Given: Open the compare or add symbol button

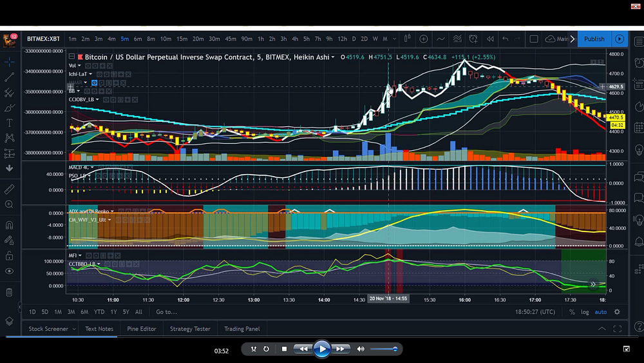Looking at the screenshot, I should [424, 39].
